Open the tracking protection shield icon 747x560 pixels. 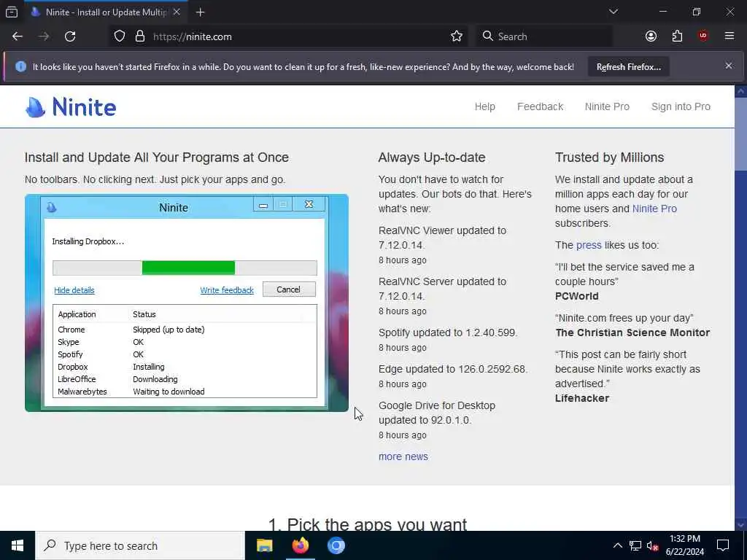click(120, 36)
